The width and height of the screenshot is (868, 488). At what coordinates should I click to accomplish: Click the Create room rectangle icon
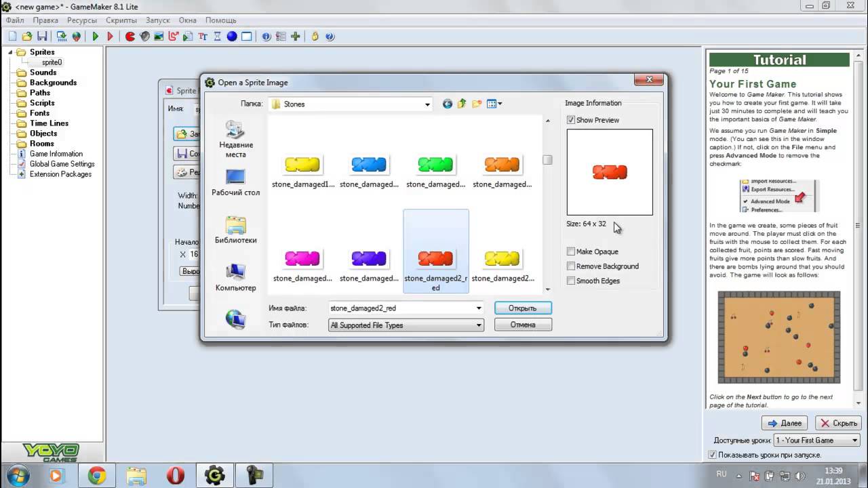[247, 36]
